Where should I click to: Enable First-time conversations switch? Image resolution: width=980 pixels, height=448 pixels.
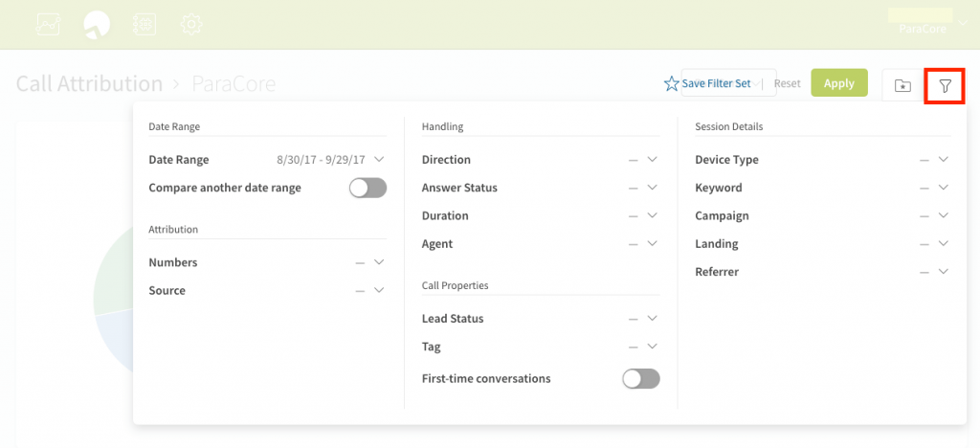pyautogui.click(x=640, y=379)
